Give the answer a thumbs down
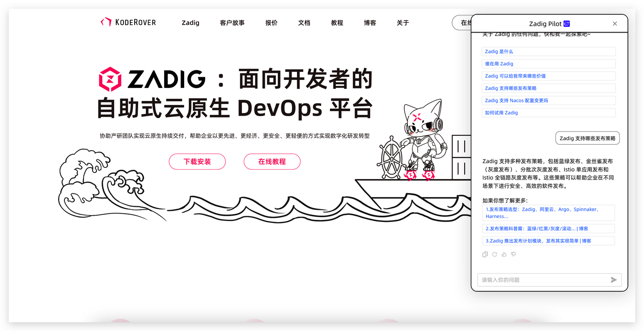Image resolution: width=644 pixels, height=331 pixels. coord(513,254)
